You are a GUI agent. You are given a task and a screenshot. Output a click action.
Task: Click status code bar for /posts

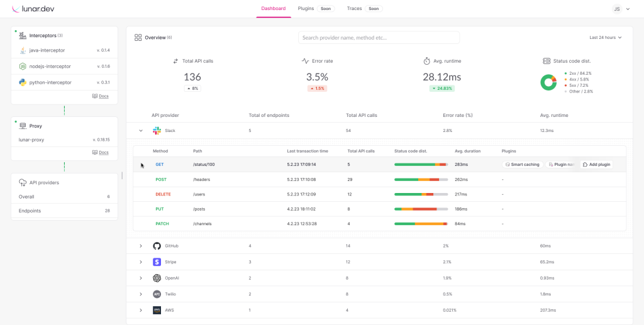(421, 209)
